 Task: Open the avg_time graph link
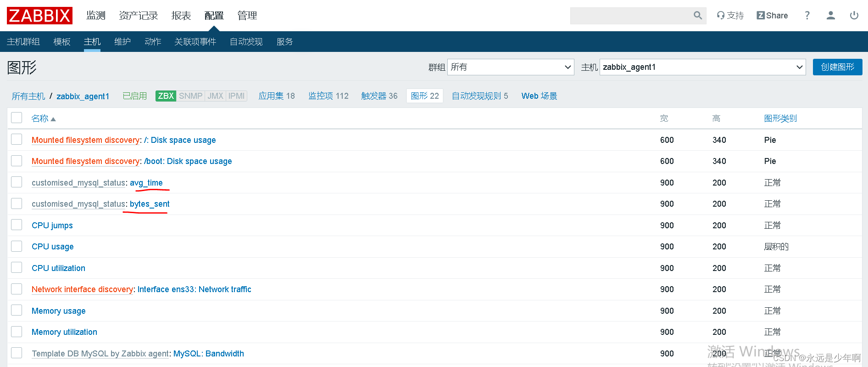click(x=146, y=183)
